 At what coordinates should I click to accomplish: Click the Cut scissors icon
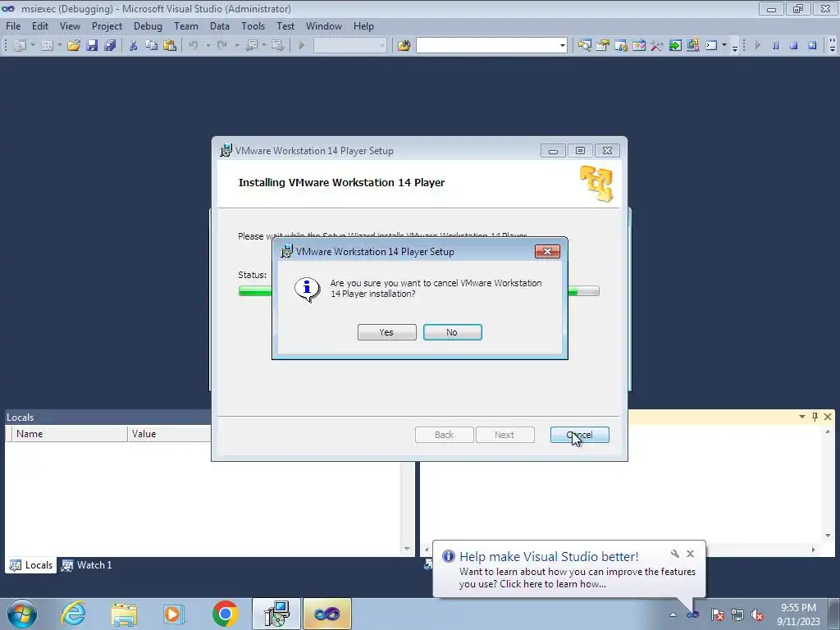(133, 46)
